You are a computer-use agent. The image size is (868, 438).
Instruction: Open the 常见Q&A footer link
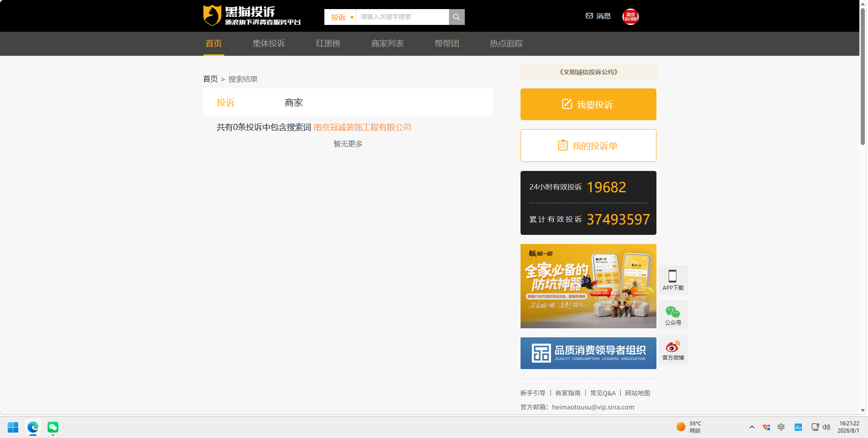603,393
